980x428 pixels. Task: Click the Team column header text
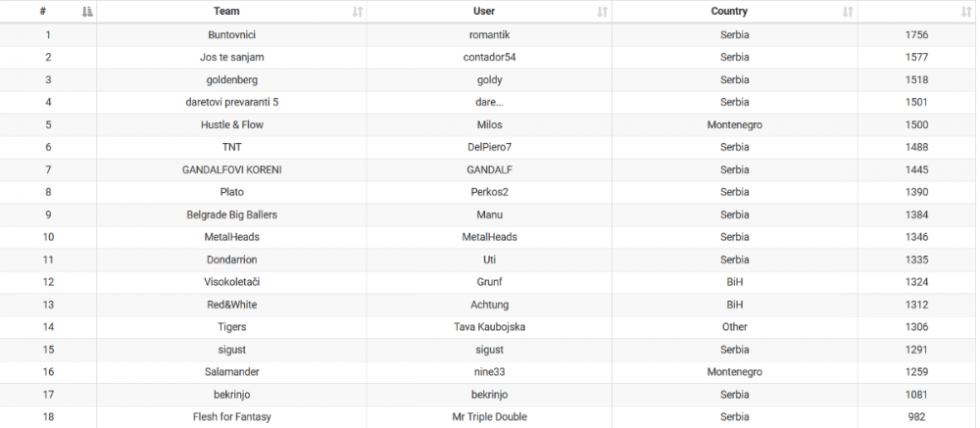coord(231,12)
